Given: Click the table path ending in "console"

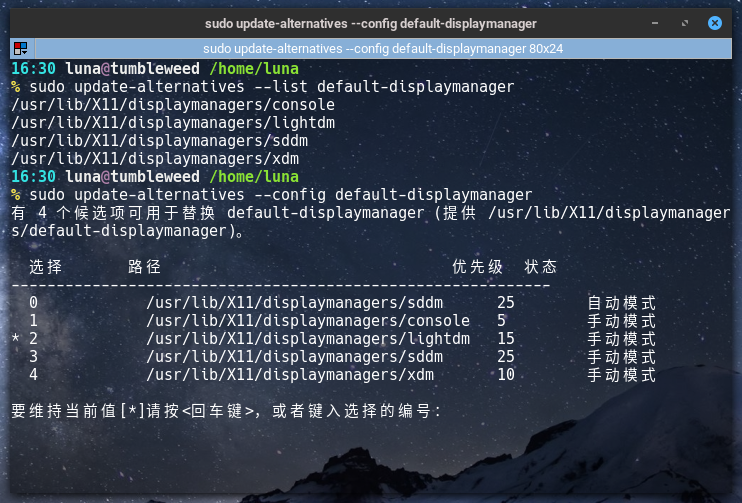Looking at the screenshot, I should point(308,320).
